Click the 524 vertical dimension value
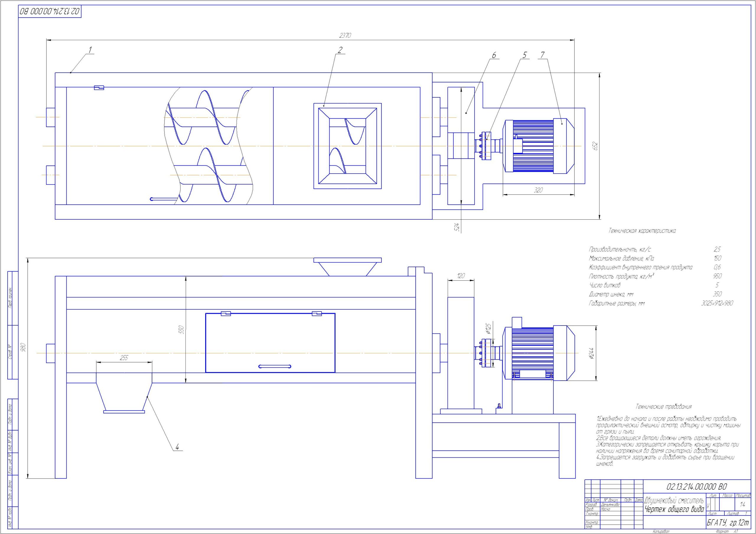The width and height of the screenshot is (756, 534). click(457, 227)
